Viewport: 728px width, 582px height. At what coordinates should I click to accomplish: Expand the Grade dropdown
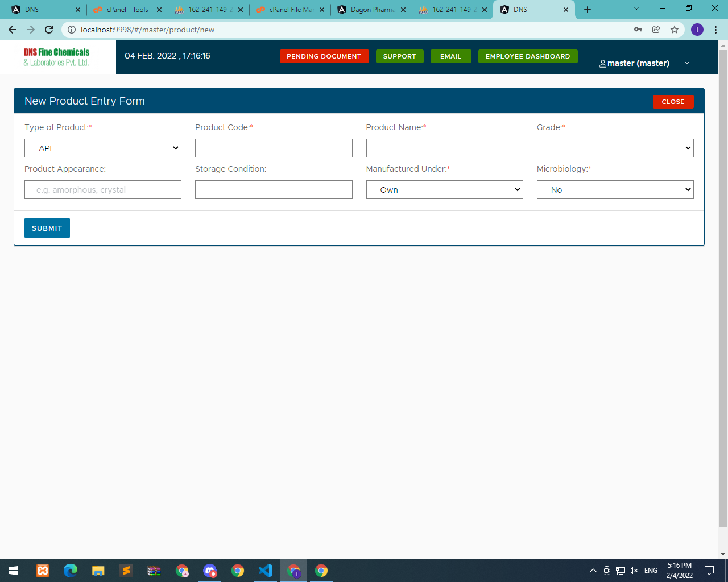click(x=615, y=148)
